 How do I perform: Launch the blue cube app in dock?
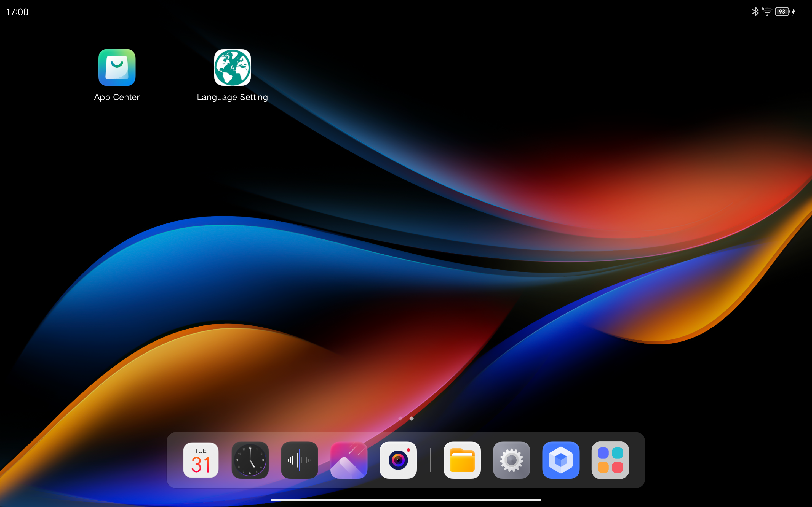561,460
